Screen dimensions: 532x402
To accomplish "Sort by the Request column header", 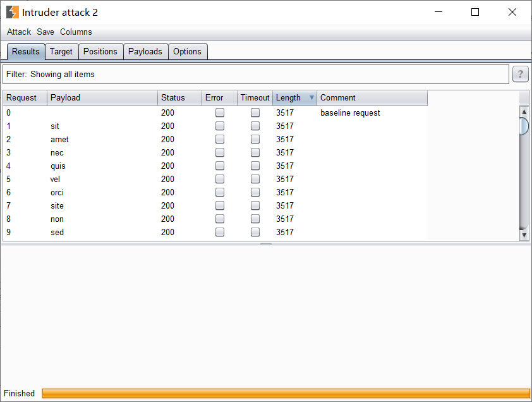I will pyautogui.click(x=25, y=98).
